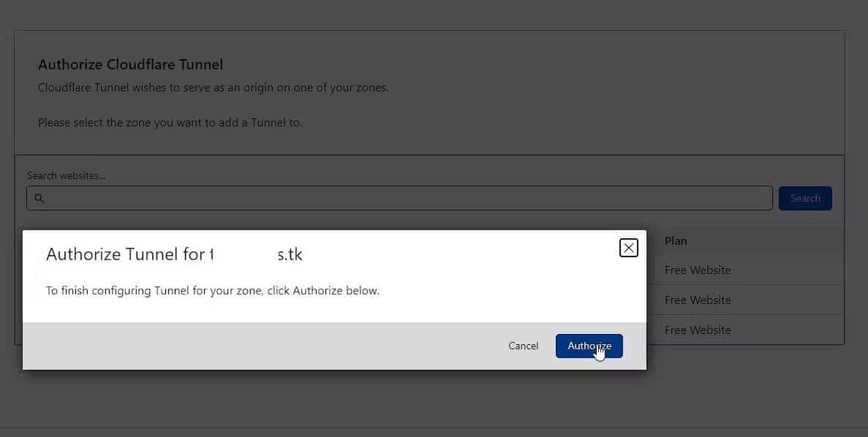Select the second Free Website row

(698, 300)
